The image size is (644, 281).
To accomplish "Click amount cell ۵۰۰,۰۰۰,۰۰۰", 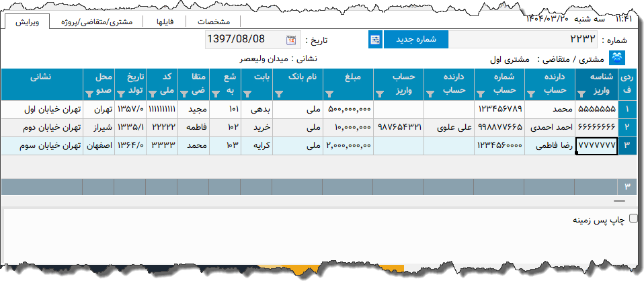I will point(348,110).
